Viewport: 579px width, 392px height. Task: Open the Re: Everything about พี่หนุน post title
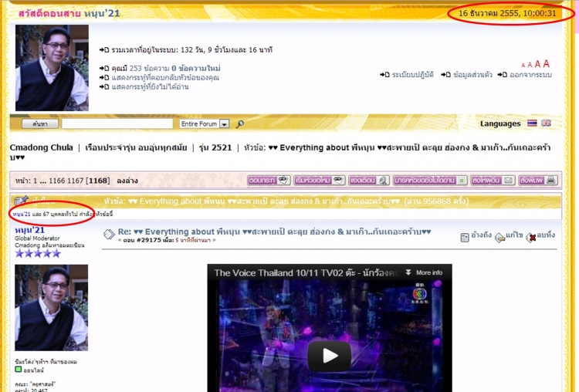coord(274,231)
